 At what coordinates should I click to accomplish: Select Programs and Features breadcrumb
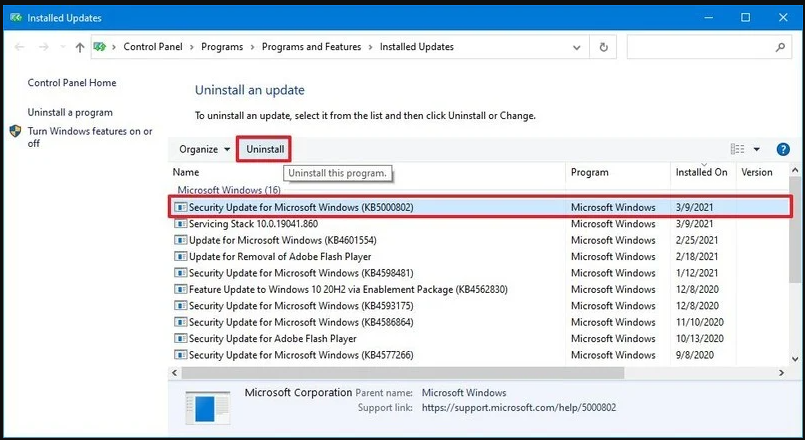coord(312,47)
